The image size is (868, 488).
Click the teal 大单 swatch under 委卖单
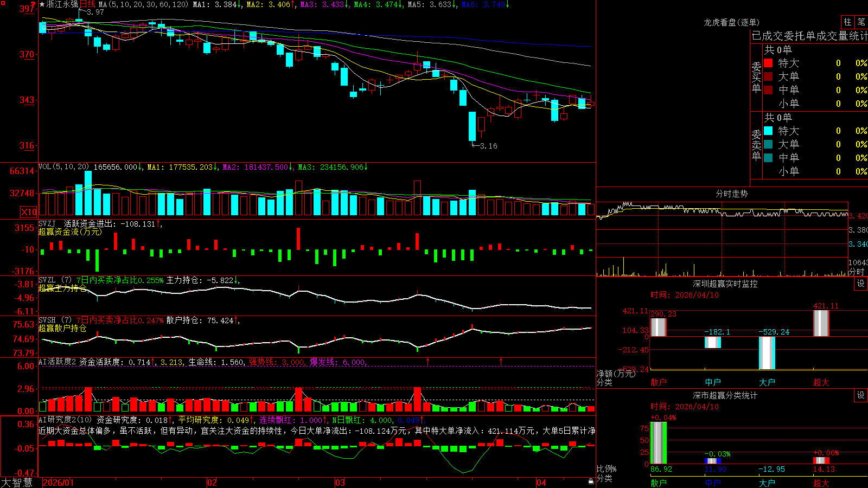(768, 144)
